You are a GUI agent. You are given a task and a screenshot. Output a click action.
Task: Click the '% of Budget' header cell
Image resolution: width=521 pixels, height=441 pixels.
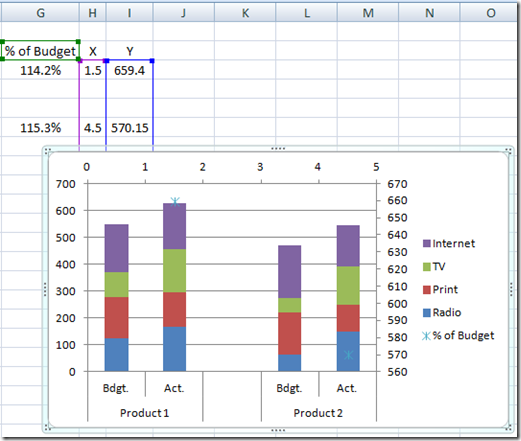40,51
